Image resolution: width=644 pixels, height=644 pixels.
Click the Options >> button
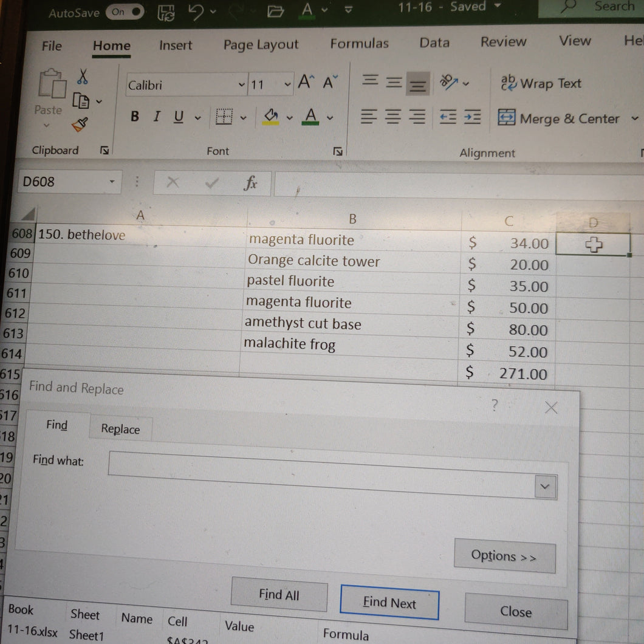[504, 556]
